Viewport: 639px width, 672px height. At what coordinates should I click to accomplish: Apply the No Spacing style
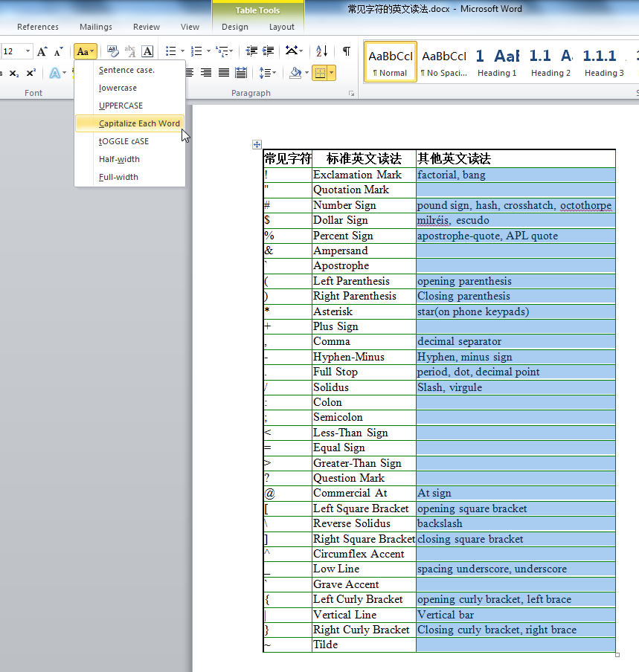[444, 62]
